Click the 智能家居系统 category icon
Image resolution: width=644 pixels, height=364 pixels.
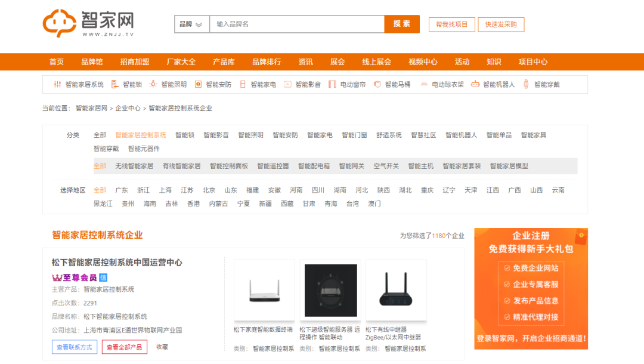pos(58,85)
